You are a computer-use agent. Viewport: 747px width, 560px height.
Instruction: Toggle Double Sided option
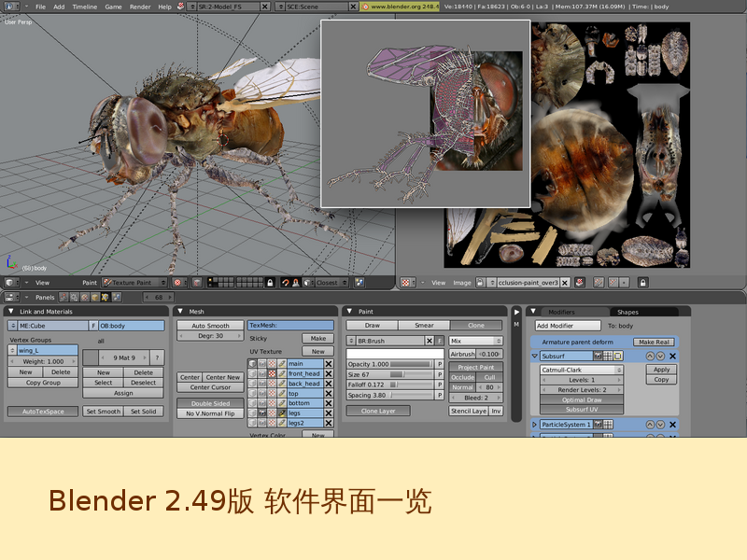click(x=210, y=403)
